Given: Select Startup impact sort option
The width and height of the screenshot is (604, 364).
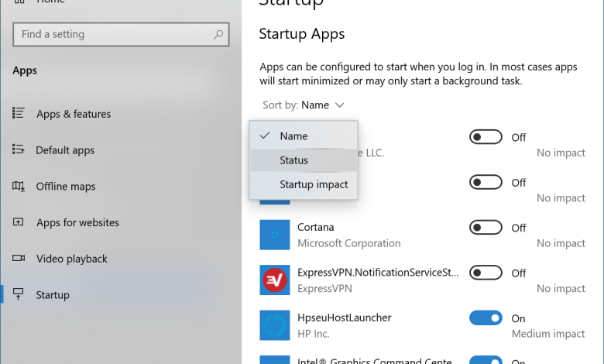Looking at the screenshot, I should [303, 184].
